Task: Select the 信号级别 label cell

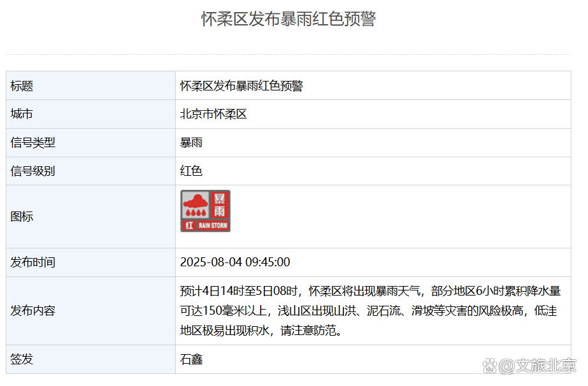Action: (33, 171)
